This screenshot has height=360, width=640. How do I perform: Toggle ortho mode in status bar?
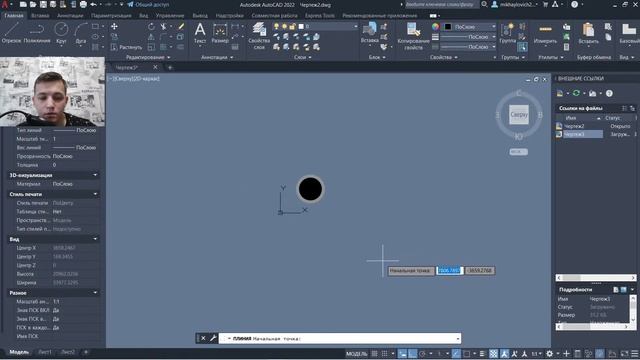[413, 353]
